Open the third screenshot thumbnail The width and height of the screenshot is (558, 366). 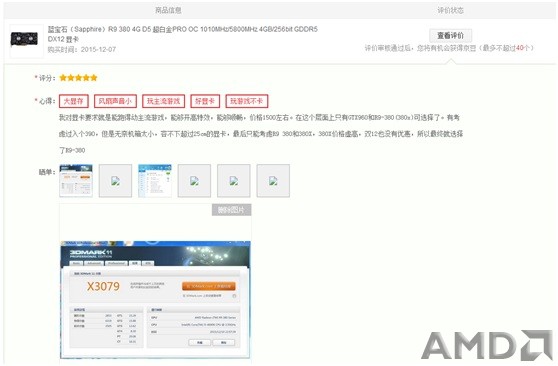pyautogui.click(x=155, y=181)
